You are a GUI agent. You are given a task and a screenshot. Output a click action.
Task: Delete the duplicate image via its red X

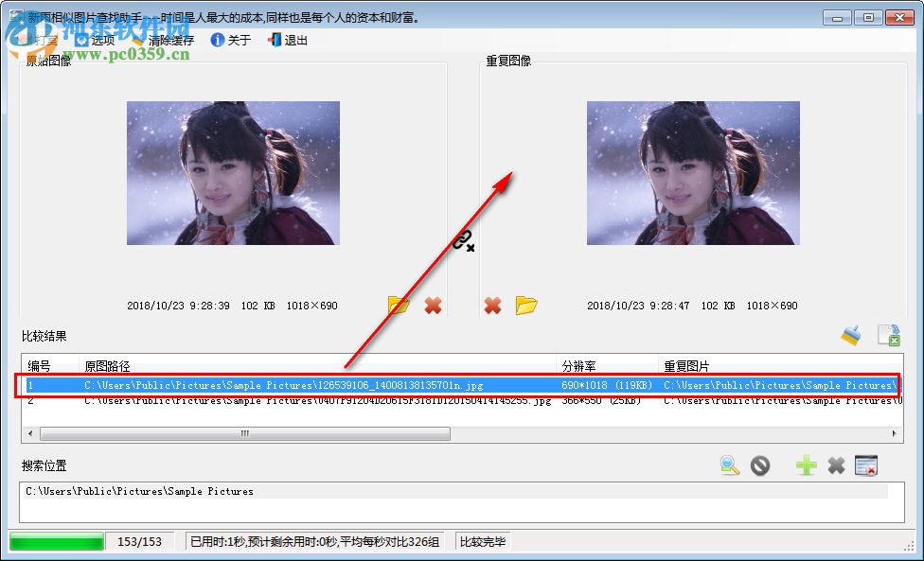coord(492,305)
